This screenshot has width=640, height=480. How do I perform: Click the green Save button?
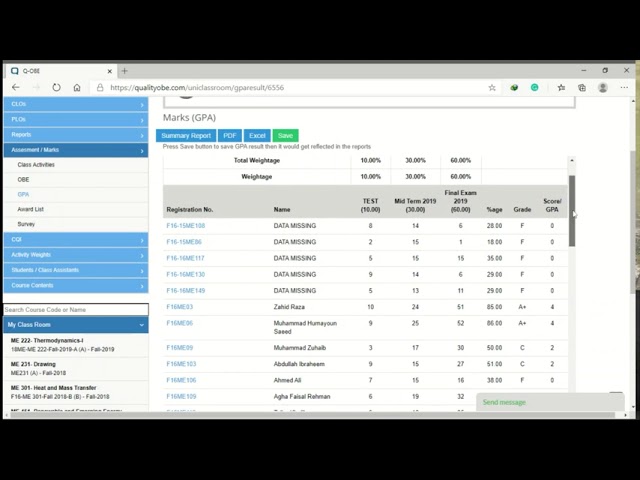(285, 136)
